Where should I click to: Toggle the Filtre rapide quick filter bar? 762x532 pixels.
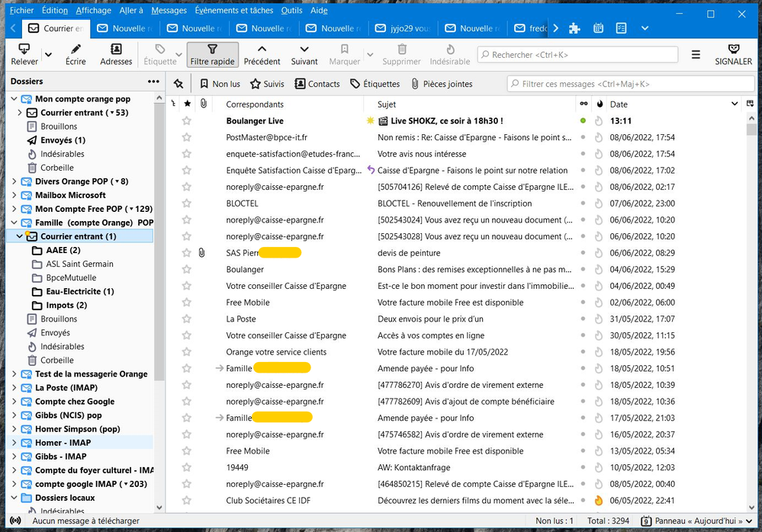tap(213, 55)
